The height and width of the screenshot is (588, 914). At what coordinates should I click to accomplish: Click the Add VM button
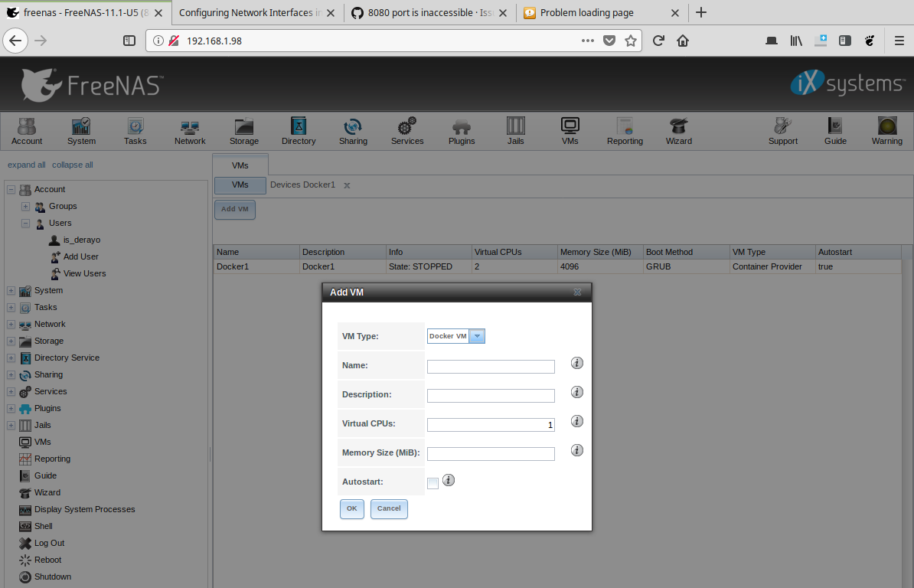point(235,209)
